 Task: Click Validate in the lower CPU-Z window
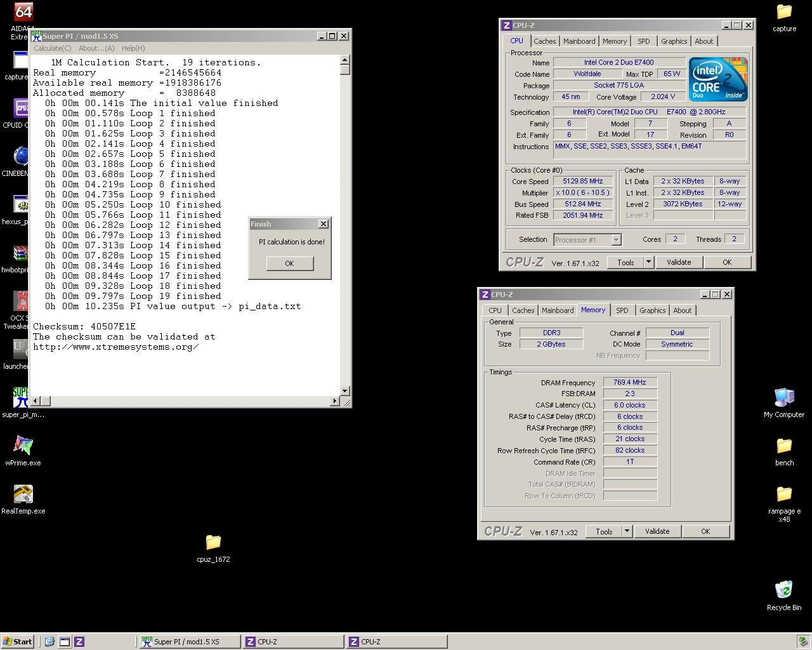pyautogui.click(x=657, y=531)
